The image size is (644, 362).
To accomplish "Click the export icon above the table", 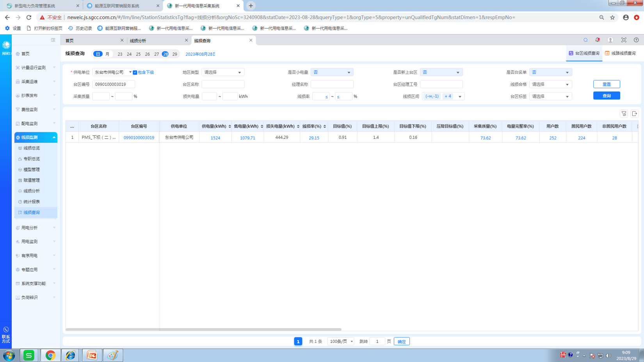I will click(634, 114).
